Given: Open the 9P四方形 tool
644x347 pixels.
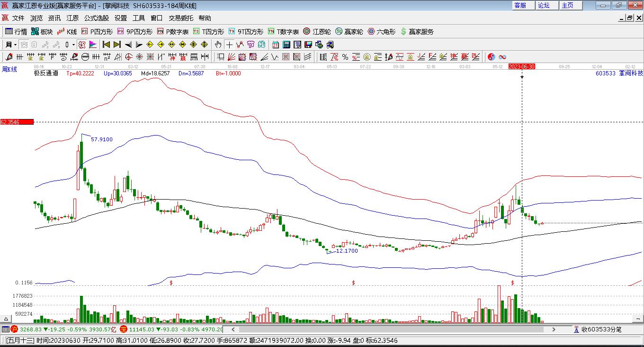Looking at the screenshot, I should pos(135,32).
